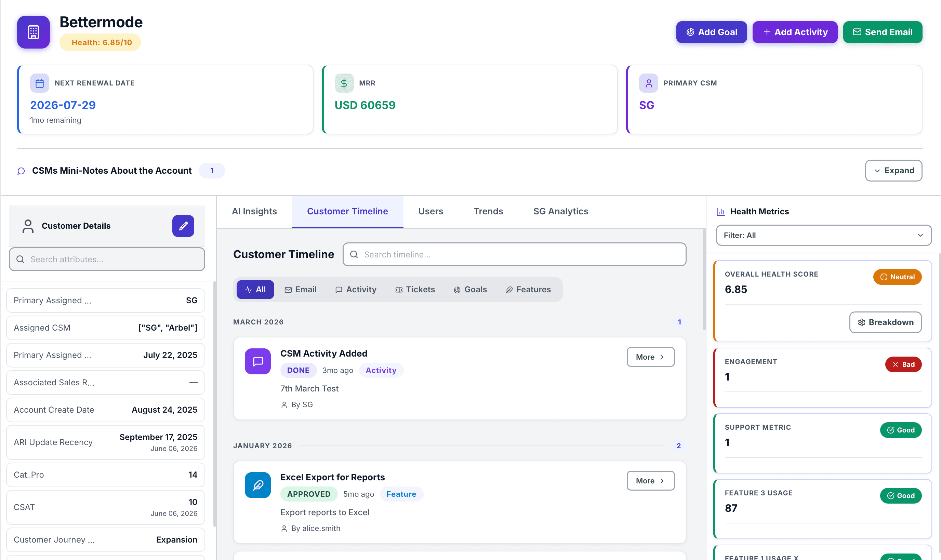The height and width of the screenshot is (560, 941).
Task: Click the Bettermode building logo icon
Action: tap(33, 32)
